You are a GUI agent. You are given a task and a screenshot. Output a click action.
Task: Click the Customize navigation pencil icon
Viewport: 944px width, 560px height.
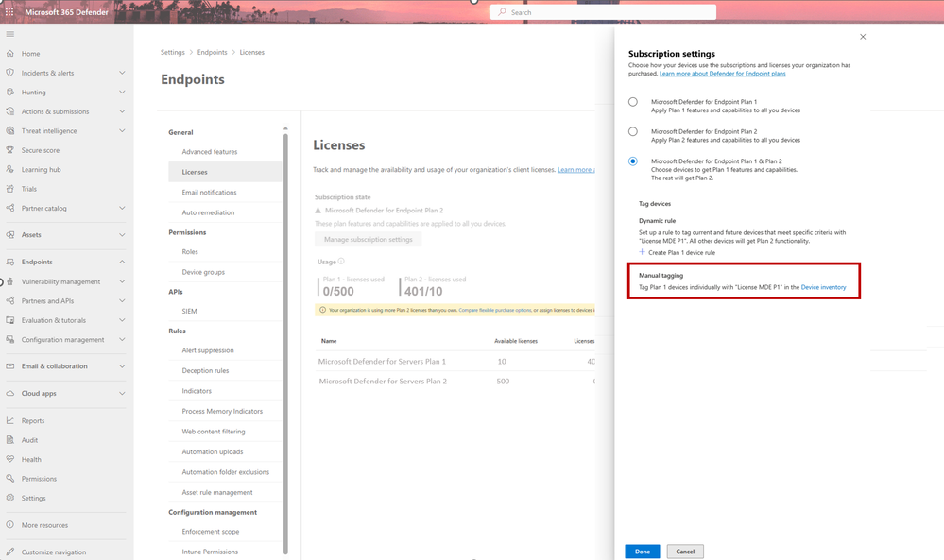tap(10, 552)
